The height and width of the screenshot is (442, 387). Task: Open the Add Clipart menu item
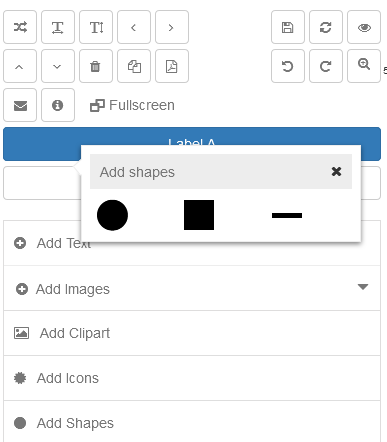(x=192, y=333)
